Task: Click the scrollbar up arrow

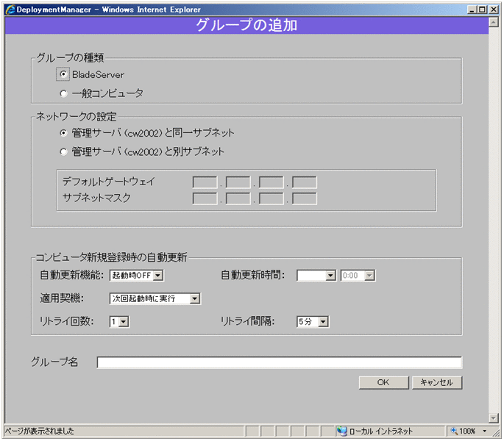Action: point(494,22)
